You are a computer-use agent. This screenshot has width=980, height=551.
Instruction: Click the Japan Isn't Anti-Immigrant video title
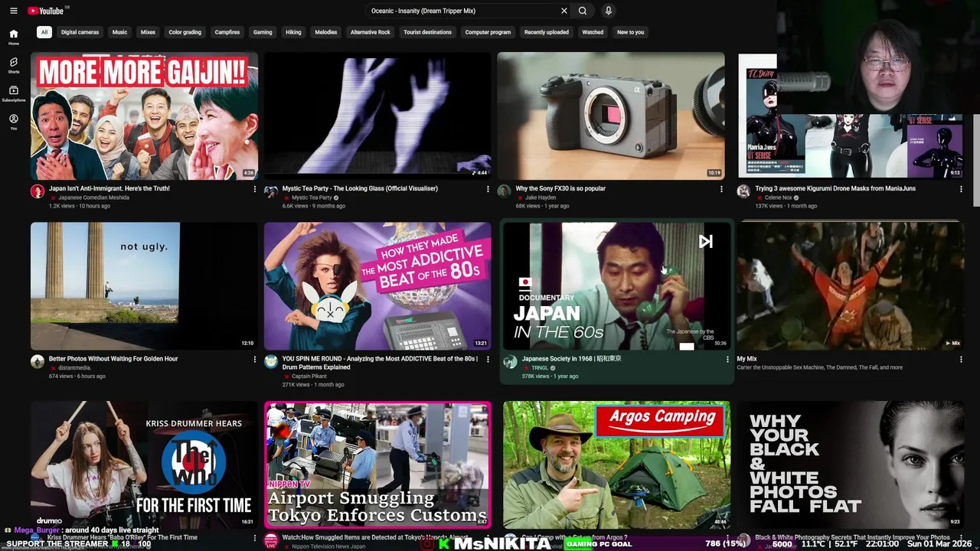(109, 188)
